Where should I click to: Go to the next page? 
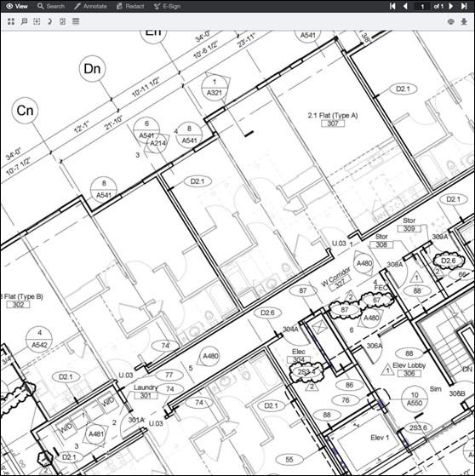(x=451, y=6)
